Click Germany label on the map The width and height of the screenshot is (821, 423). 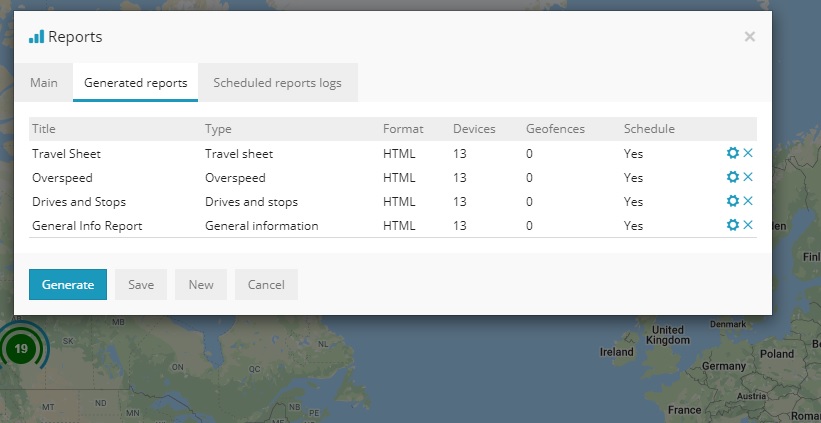point(724,366)
